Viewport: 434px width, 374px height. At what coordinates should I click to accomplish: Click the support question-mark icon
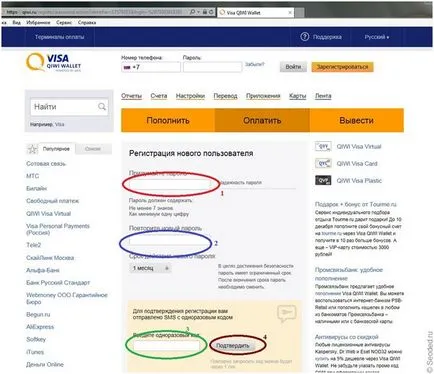(x=305, y=37)
